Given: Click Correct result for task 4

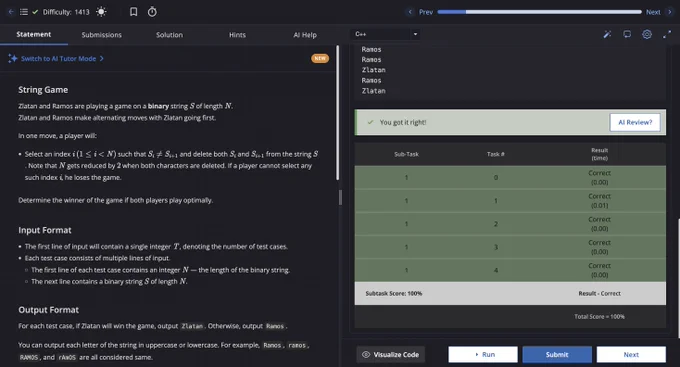Looking at the screenshot, I should (x=599, y=270).
